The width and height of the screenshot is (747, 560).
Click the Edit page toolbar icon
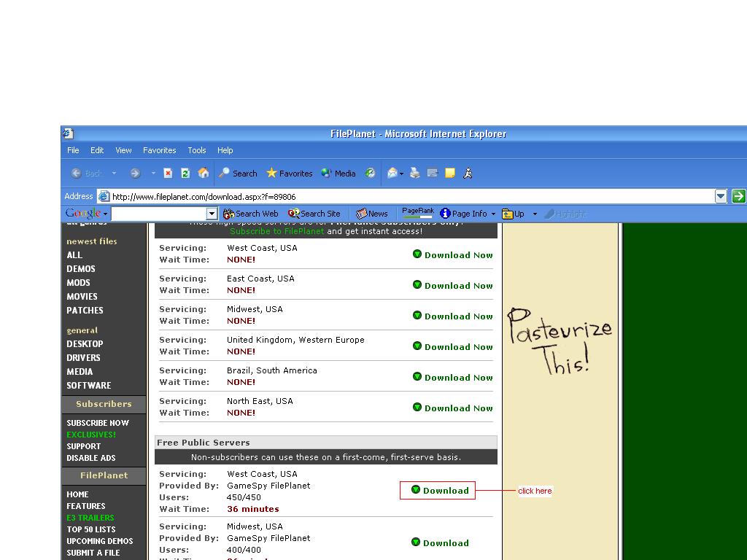click(432, 174)
